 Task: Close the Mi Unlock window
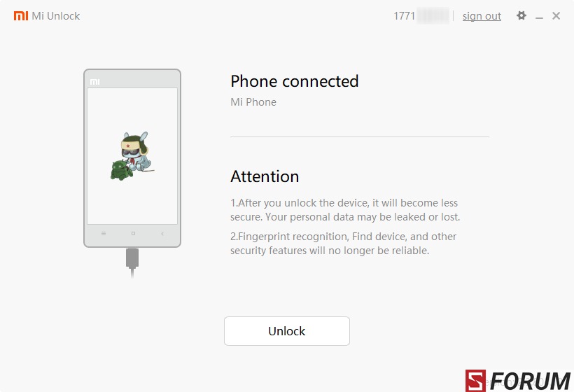pos(556,15)
